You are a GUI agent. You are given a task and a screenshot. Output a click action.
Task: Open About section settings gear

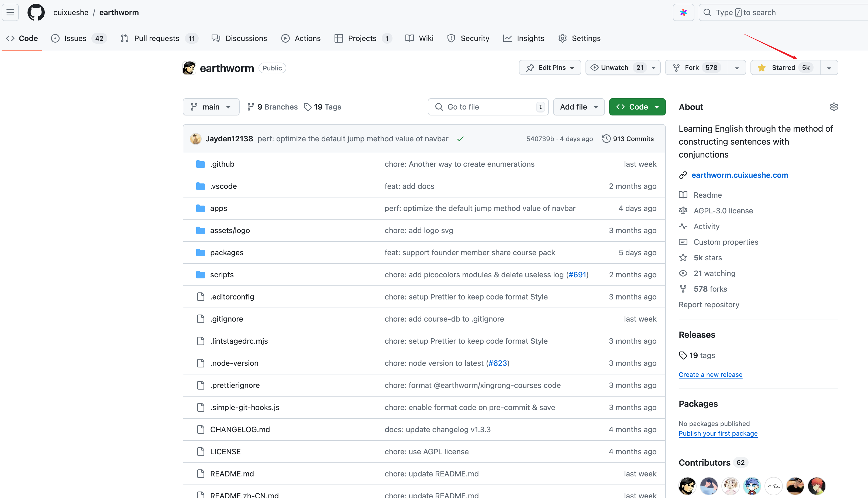[x=833, y=107]
